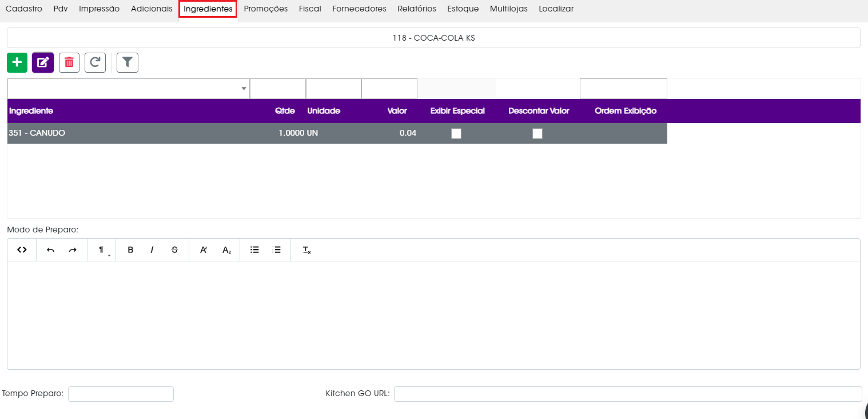Select the Ingredientes tab
Screen dimensions: 868x419
208,9
